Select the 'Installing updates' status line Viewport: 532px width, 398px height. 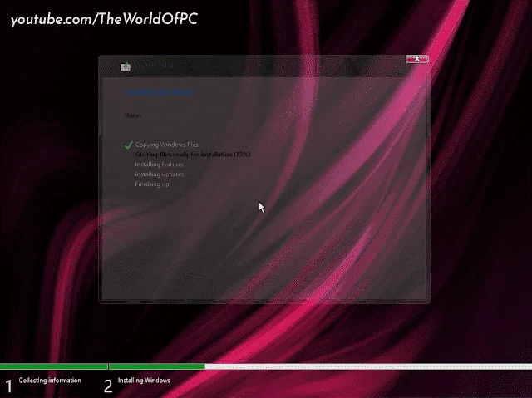(160, 174)
